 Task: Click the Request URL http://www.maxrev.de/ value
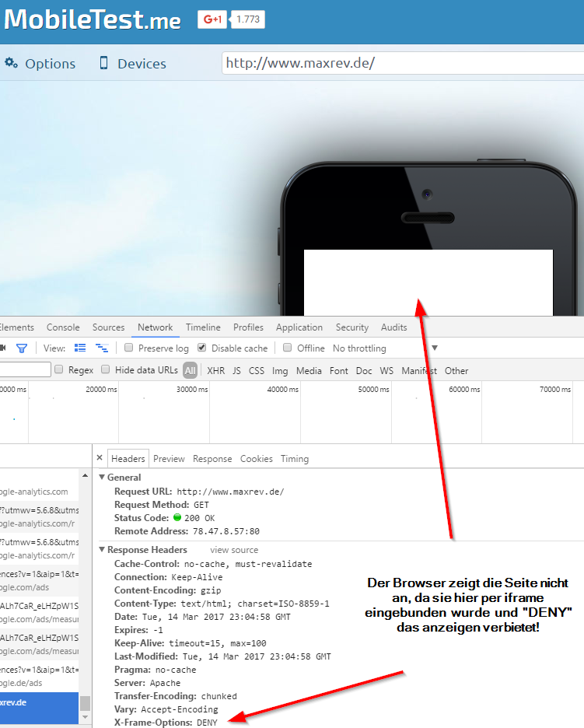click(230, 492)
